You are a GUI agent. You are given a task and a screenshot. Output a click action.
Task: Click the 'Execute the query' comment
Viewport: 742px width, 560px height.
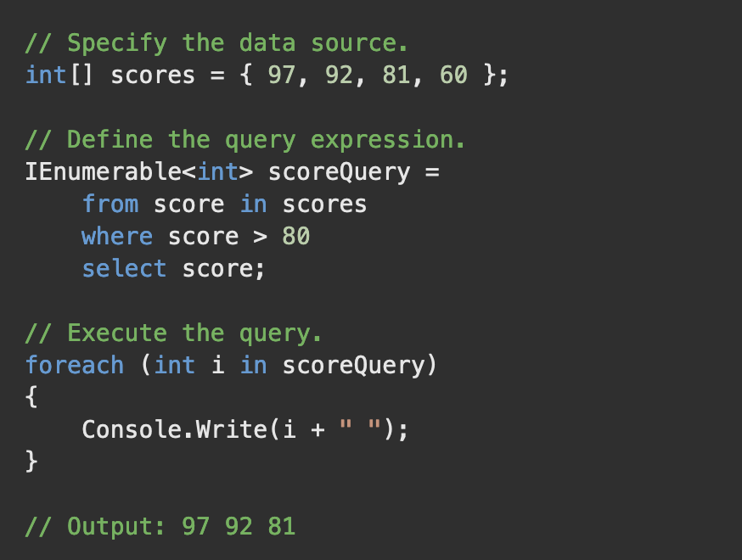point(174,333)
